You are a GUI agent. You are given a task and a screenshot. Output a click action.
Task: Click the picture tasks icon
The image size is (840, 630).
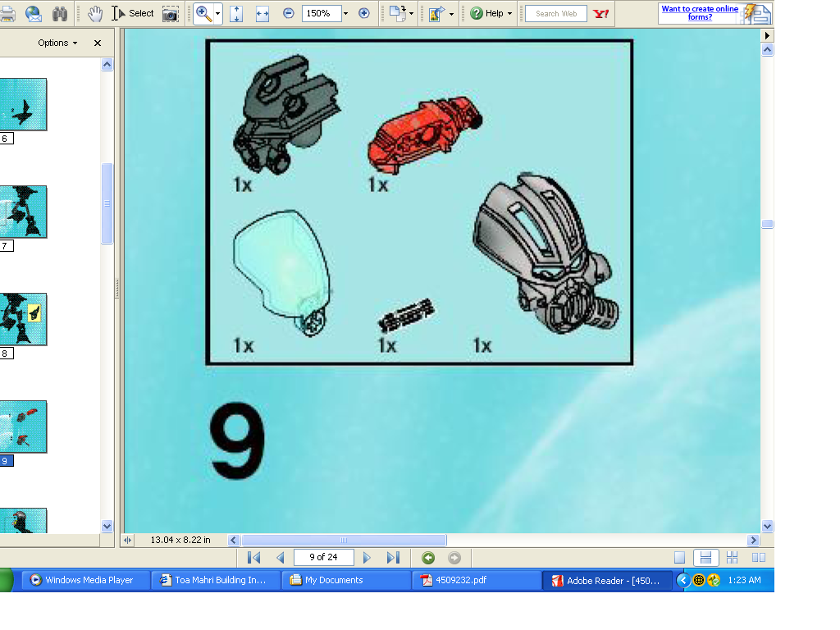tap(436, 14)
